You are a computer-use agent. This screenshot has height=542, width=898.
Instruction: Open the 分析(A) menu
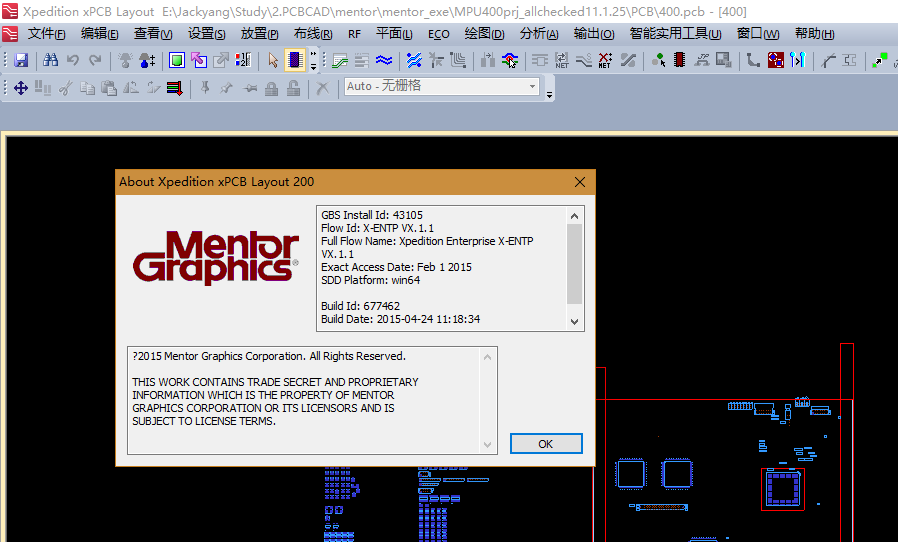(538, 34)
